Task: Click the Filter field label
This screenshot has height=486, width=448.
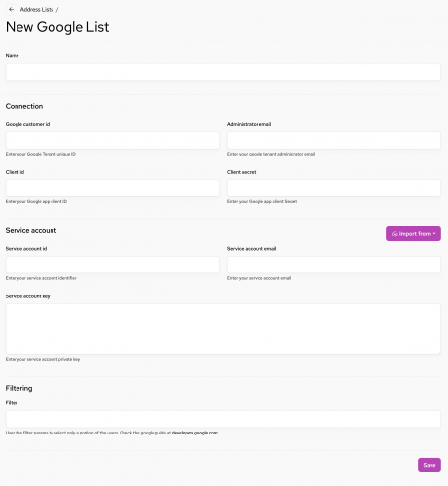Action: click(x=12, y=403)
